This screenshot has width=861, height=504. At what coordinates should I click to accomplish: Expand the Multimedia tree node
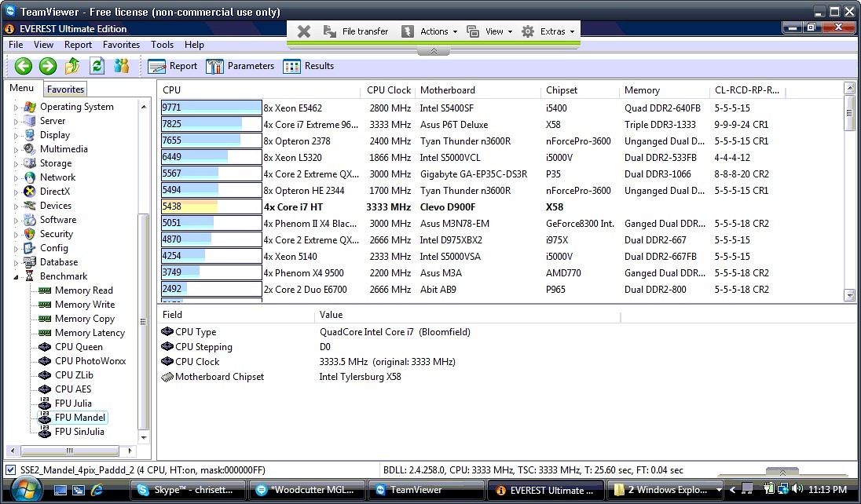click(16, 150)
